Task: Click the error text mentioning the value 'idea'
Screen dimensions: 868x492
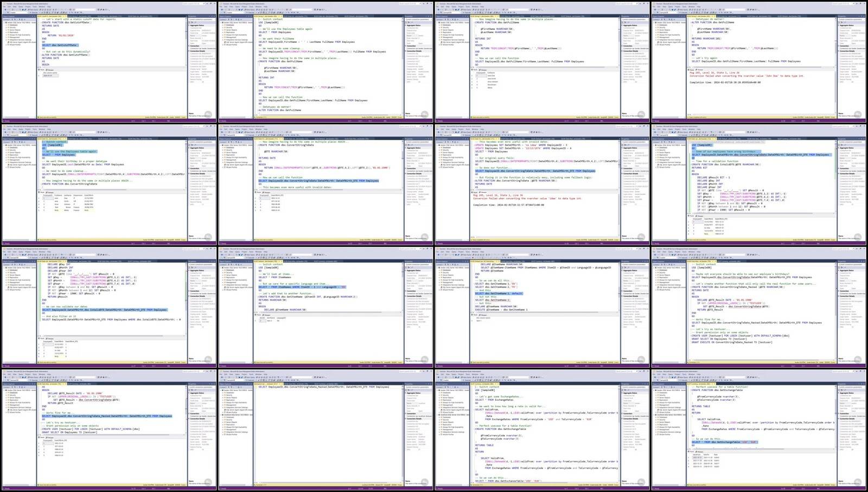Action: click(527, 198)
